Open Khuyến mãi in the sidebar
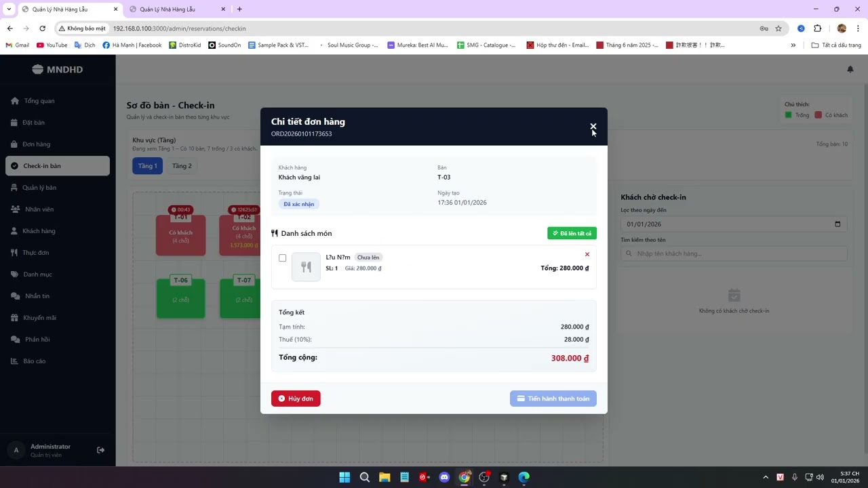The width and height of the screenshot is (868, 488). click(58, 318)
